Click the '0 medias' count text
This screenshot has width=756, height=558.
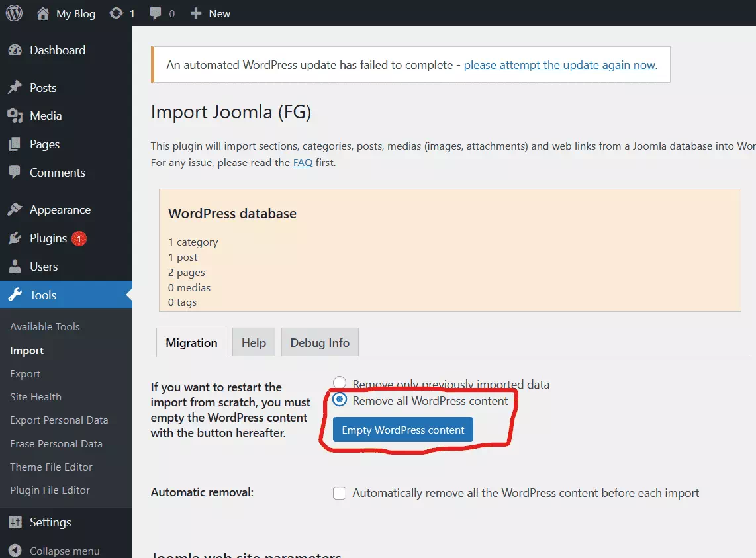189,287
